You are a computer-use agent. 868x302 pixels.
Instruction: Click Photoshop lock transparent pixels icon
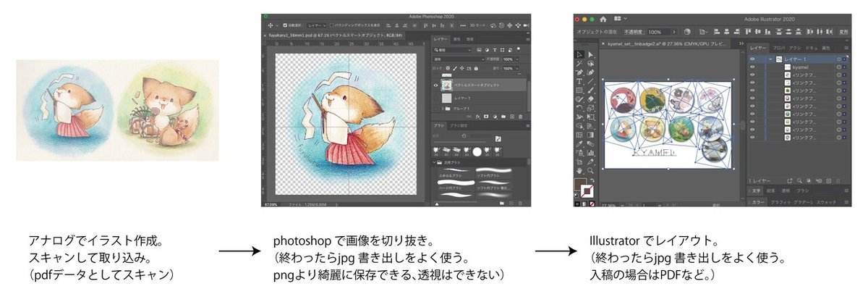[x=447, y=68]
